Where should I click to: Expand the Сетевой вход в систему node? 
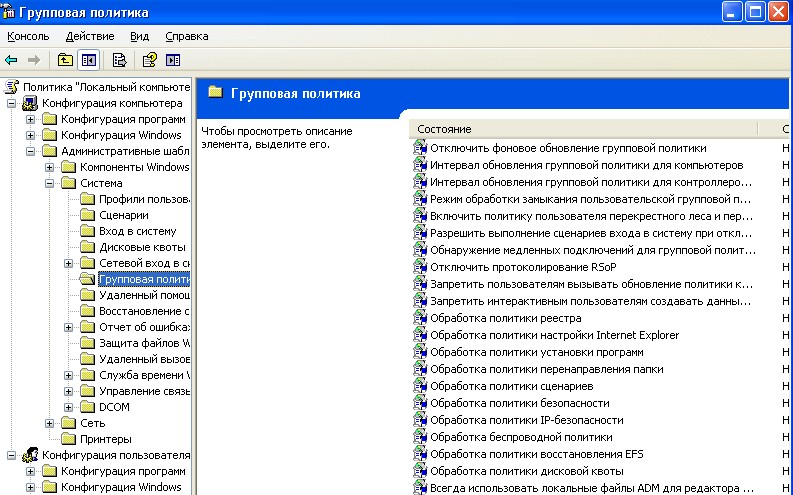coord(68,263)
